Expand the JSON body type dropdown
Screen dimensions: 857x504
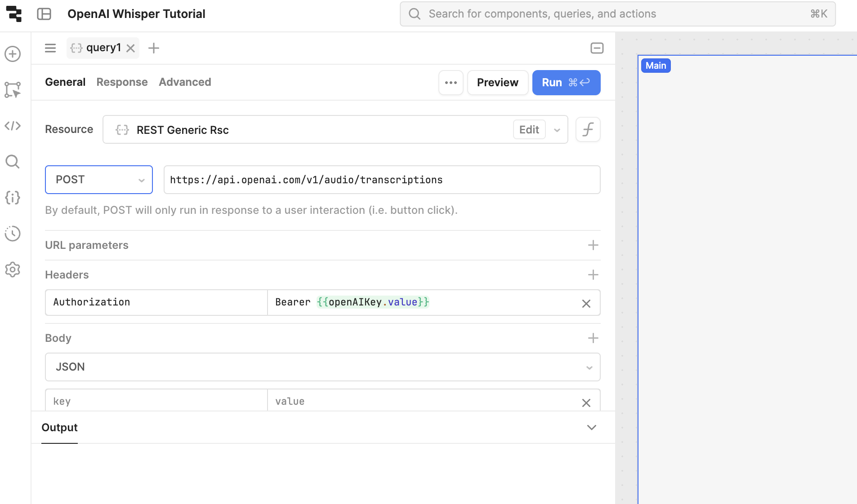[x=322, y=367]
